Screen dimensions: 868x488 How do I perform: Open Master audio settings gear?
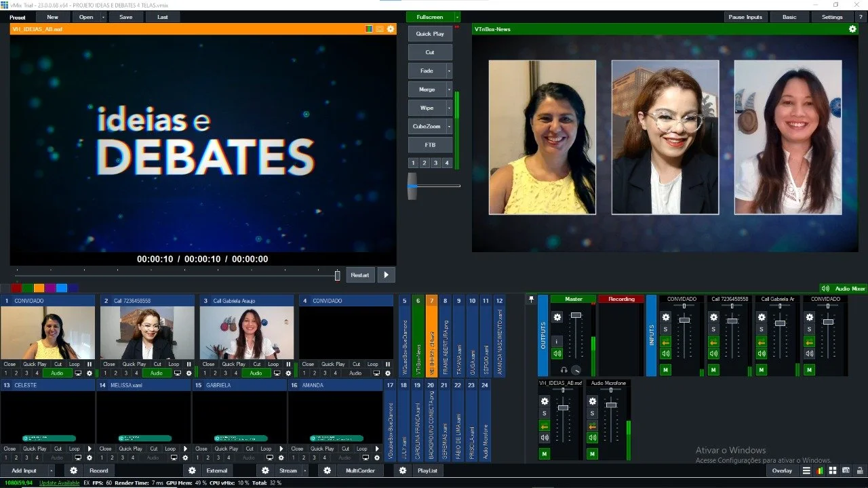pos(557,317)
